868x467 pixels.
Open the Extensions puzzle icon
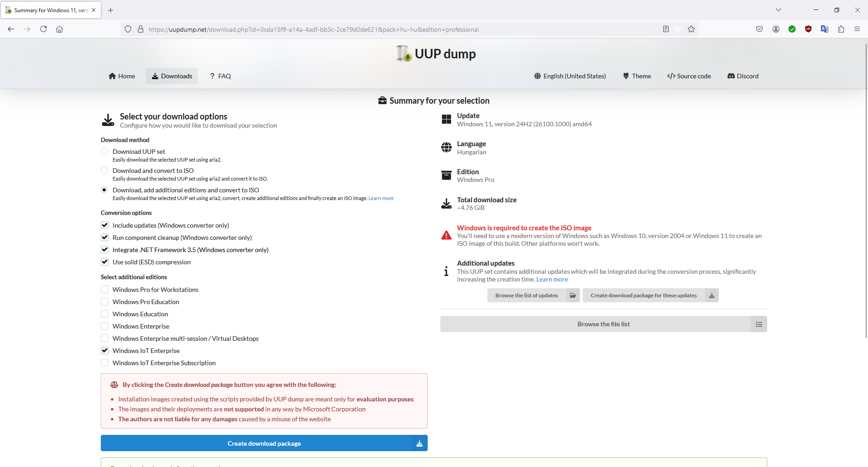click(x=841, y=29)
